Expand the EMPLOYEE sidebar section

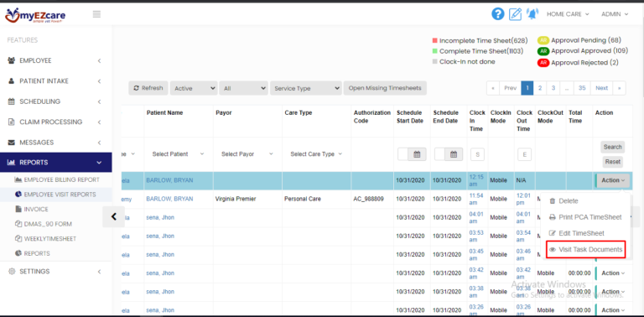point(56,60)
